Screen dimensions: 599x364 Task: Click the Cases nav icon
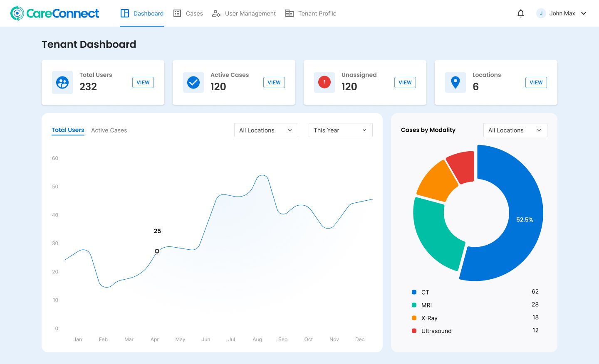coord(177,13)
